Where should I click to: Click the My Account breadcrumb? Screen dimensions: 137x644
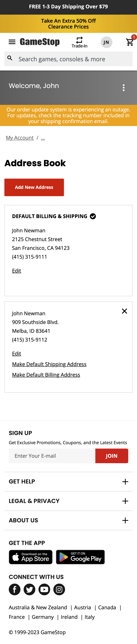20,138
